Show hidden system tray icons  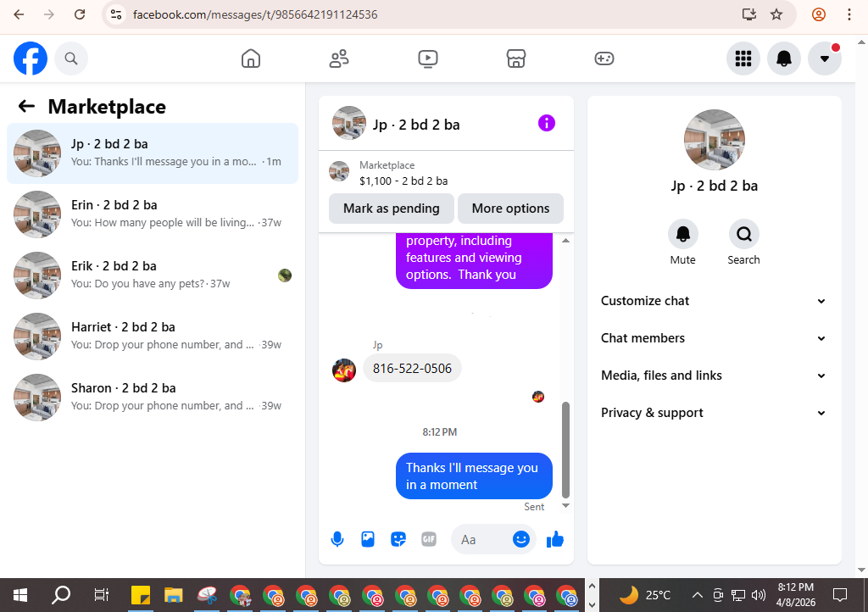(x=698, y=595)
